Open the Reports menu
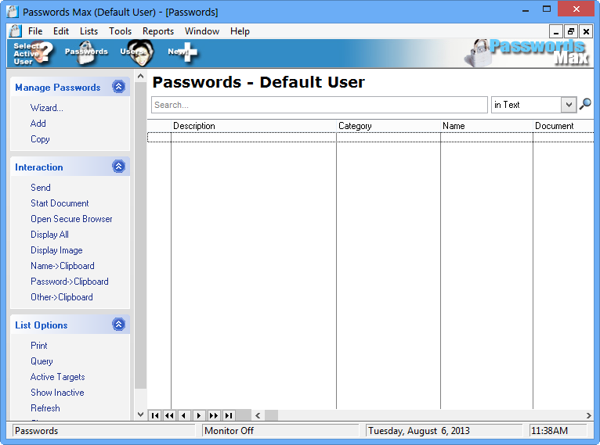 pyautogui.click(x=158, y=31)
